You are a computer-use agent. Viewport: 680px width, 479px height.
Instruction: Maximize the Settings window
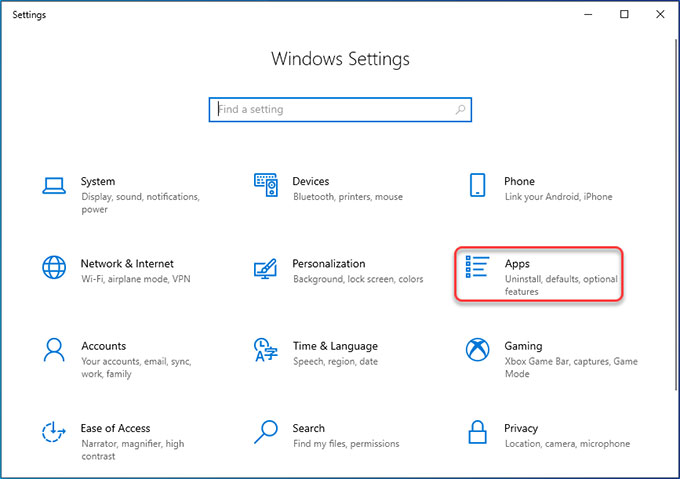pos(624,14)
